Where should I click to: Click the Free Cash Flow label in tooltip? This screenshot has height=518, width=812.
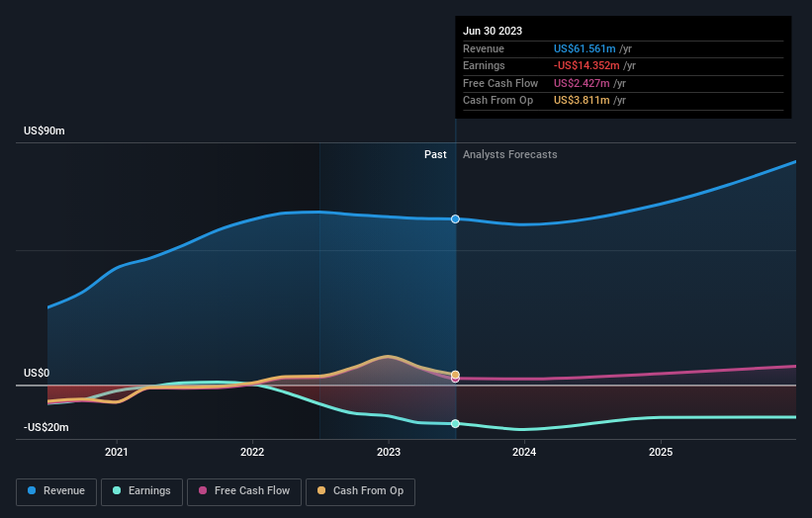pos(500,83)
